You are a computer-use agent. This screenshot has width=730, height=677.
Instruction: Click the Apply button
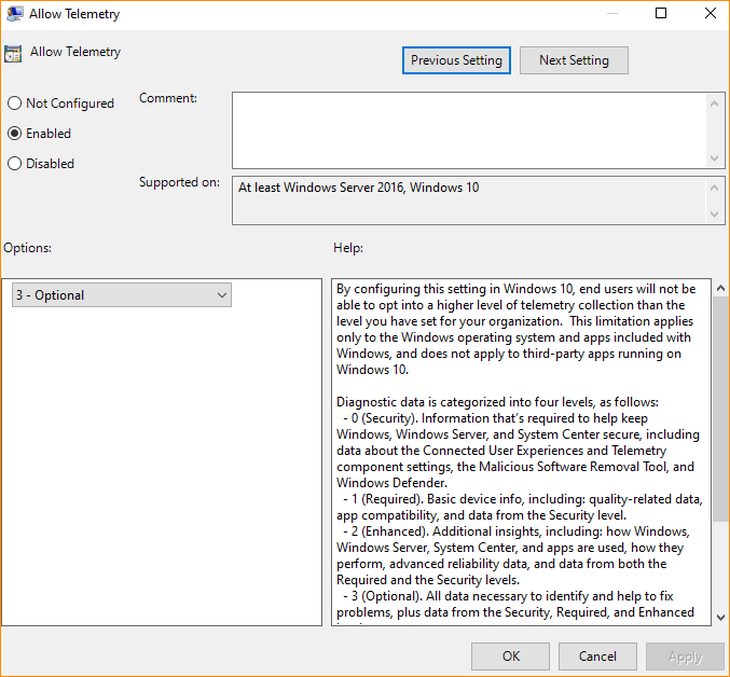(685, 656)
